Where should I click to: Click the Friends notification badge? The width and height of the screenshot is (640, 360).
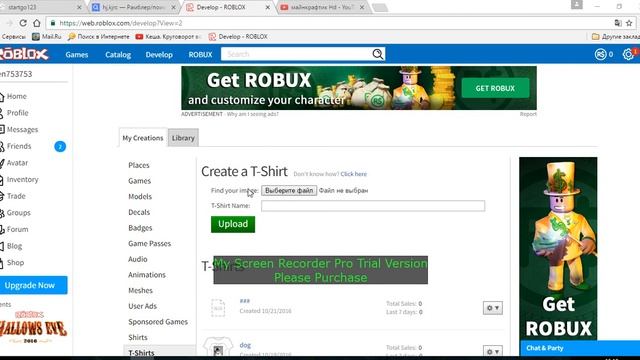click(x=60, y=147)
